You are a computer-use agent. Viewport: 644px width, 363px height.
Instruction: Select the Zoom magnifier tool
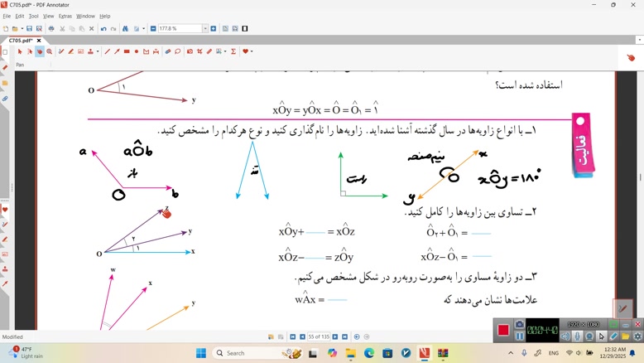[x=50, y=51]
